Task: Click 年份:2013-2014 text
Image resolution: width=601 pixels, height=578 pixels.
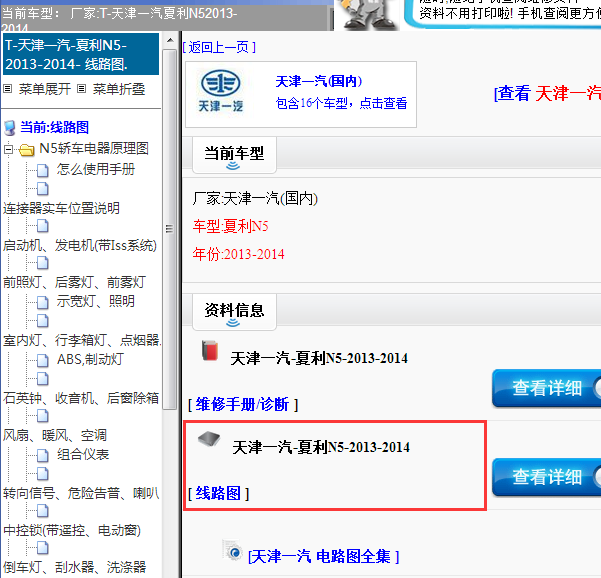Action: tap(239, 254)
